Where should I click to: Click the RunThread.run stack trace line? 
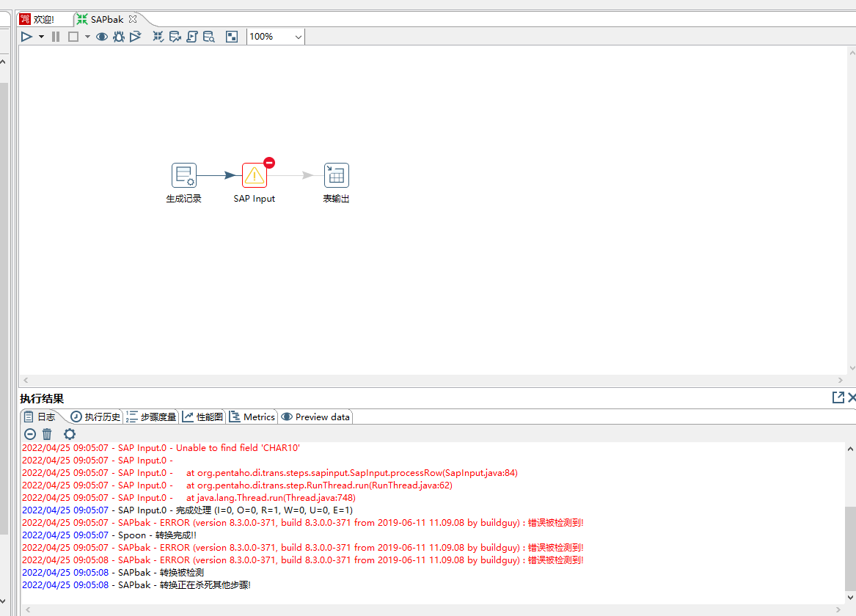click(237, 485)
